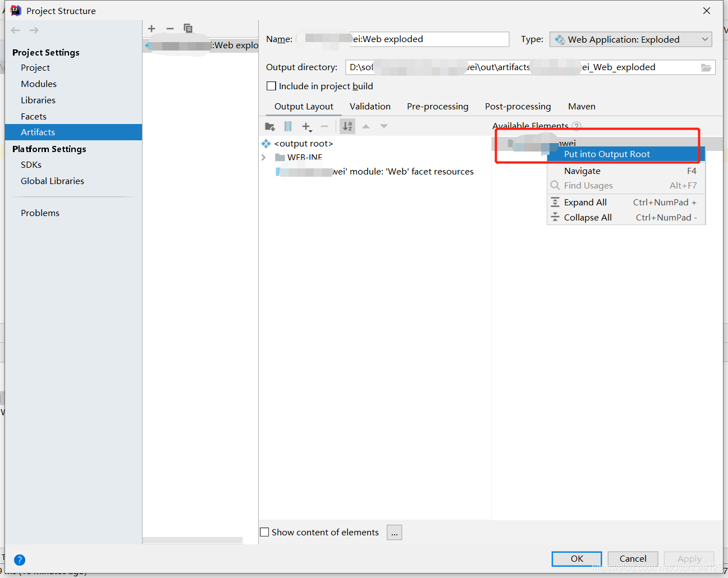
Task: Go back with the left arrow icon
Action: point(15,30)
